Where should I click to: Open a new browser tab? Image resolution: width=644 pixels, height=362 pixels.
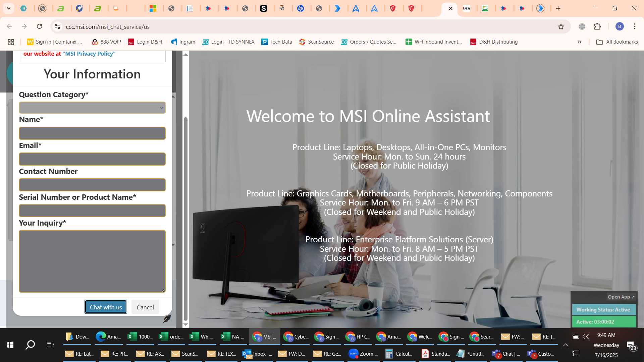pyautogui.click(x=558, y=8)
